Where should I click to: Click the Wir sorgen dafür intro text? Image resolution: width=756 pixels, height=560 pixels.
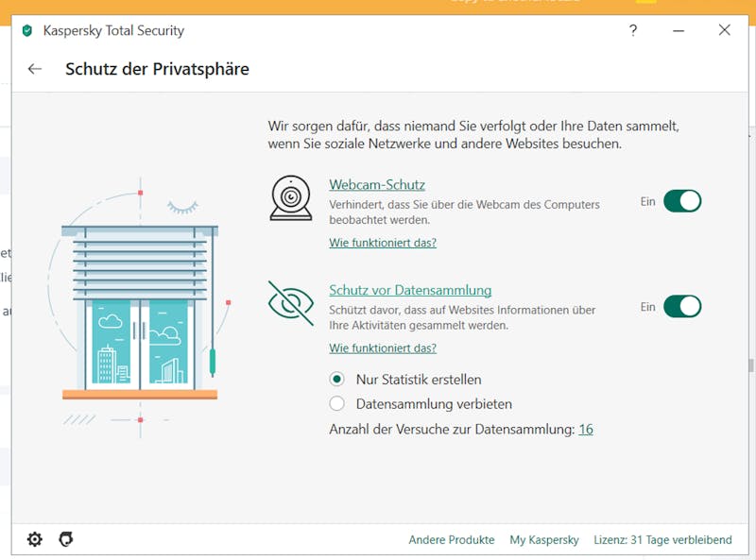coord(473,135)
